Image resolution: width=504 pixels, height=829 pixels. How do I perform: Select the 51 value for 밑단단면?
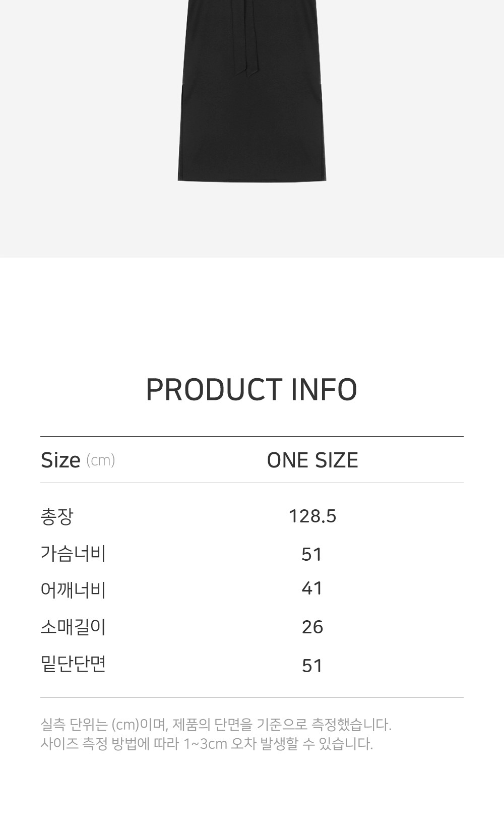point(312,666)
